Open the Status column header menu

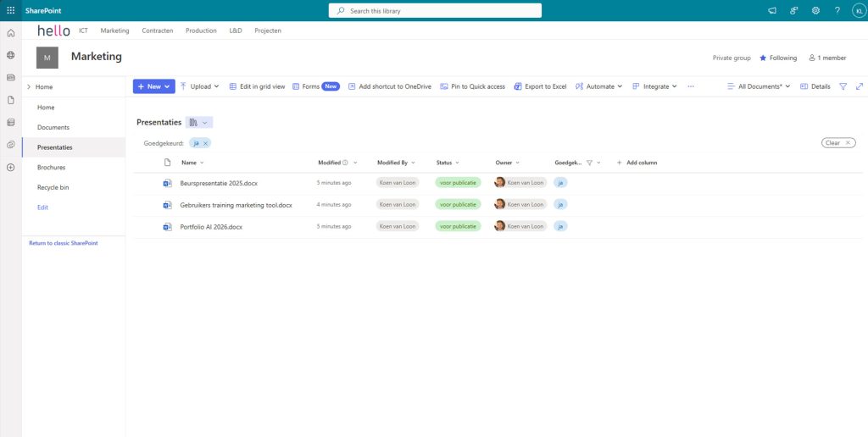(448, 163)
